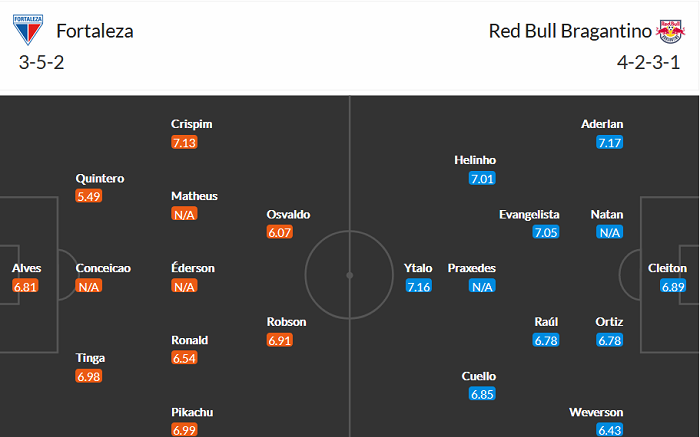
Task: Select player Crispim in the lineup
Action: coord(192,124)
